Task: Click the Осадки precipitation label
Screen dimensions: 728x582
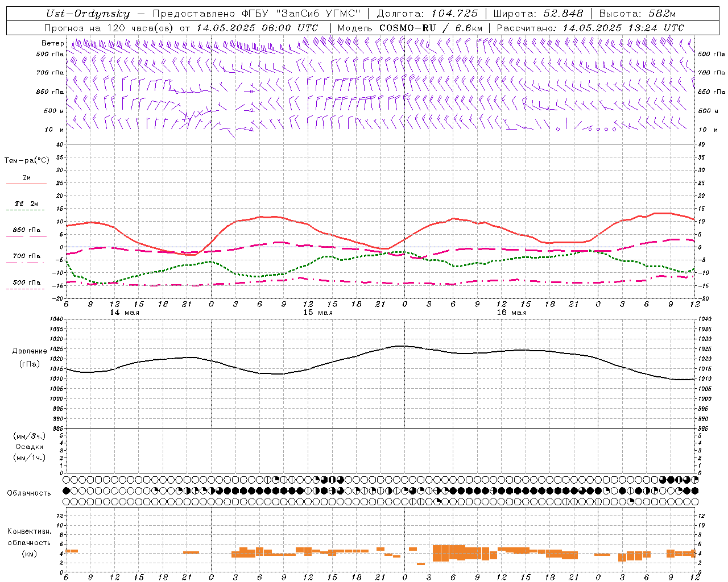Action: pos(29,447)
